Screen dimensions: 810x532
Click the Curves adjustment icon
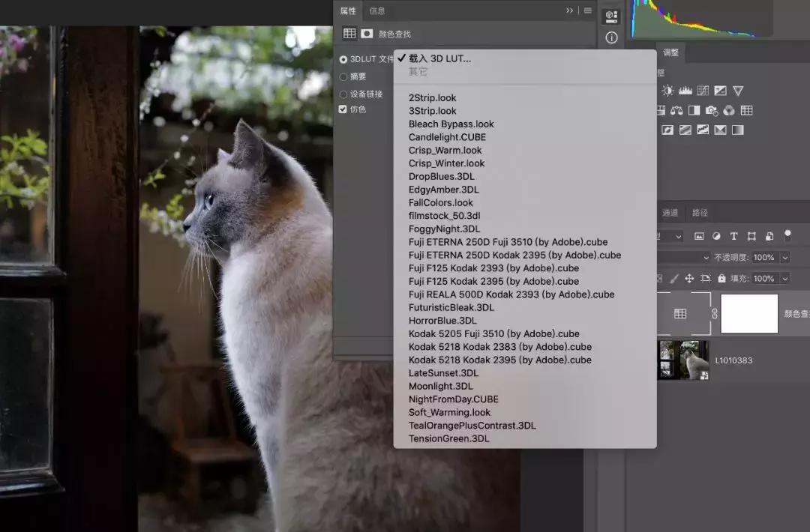tap(703, 91)
